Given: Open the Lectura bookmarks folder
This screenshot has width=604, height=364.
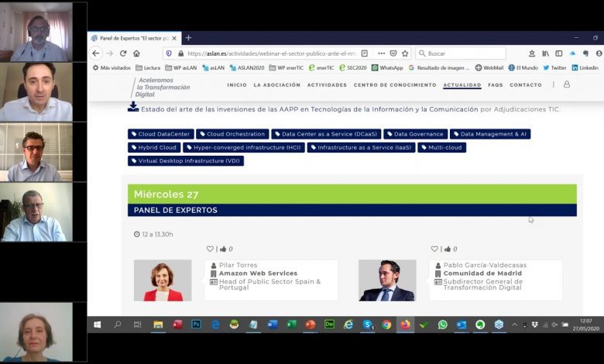Looking at the screenshot, I should (x=148, y=68).
